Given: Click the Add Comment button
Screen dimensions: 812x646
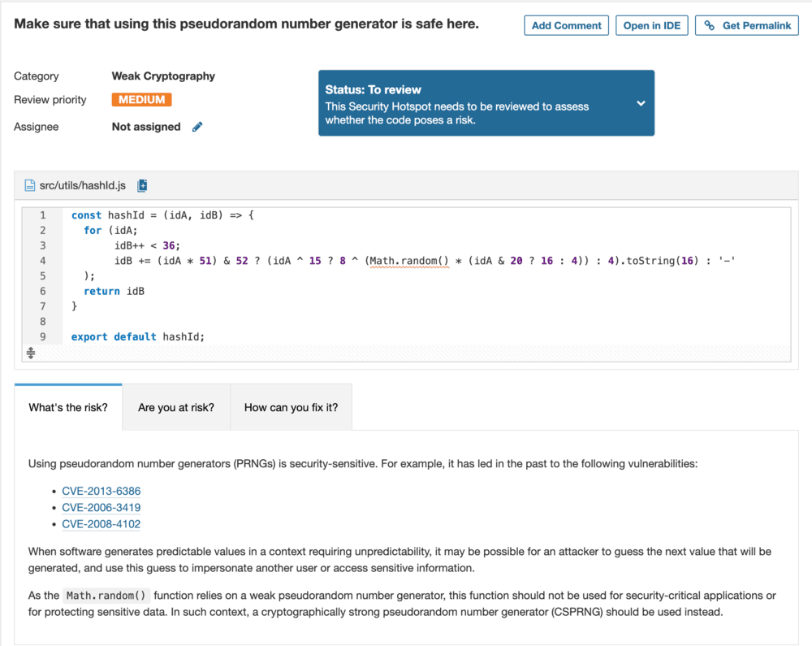Looking at the screenshot, I should tap(566, 25).
